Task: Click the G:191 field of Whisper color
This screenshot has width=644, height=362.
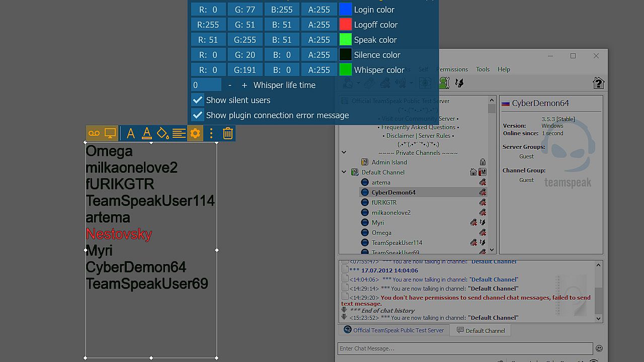Action: 245,70
